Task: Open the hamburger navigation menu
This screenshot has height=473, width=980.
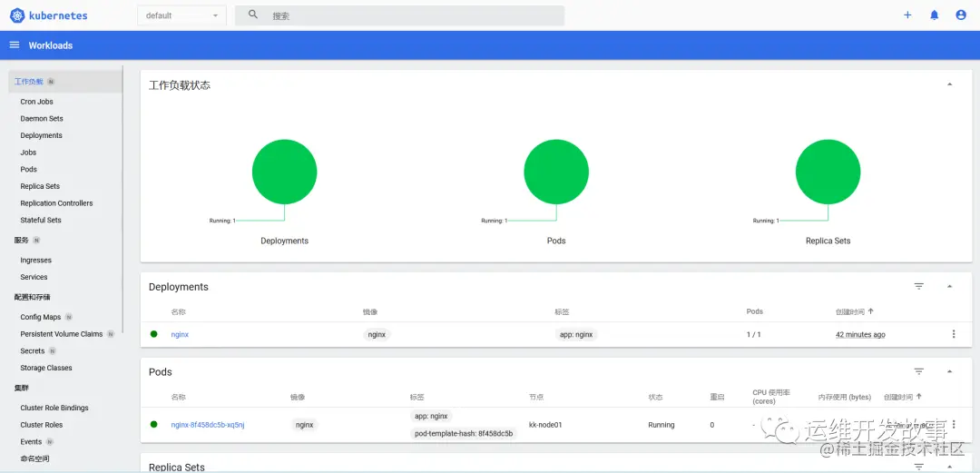Action: [x=15, y=45]
